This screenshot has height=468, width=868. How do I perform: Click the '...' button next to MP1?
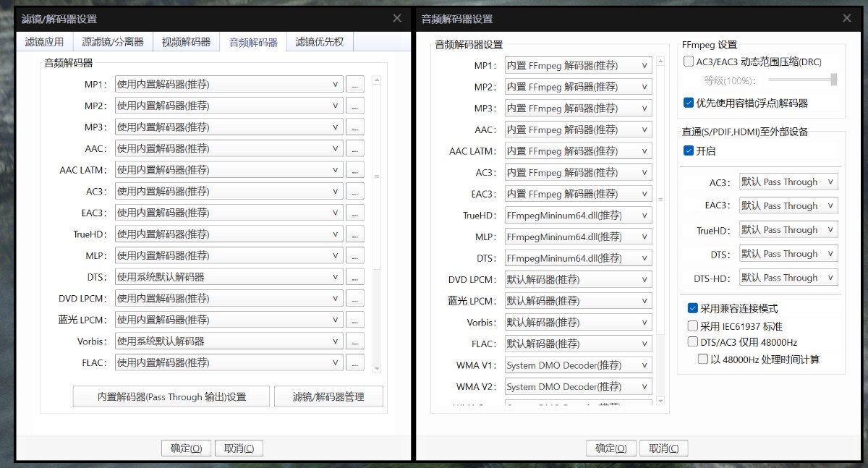coord(354,85)
